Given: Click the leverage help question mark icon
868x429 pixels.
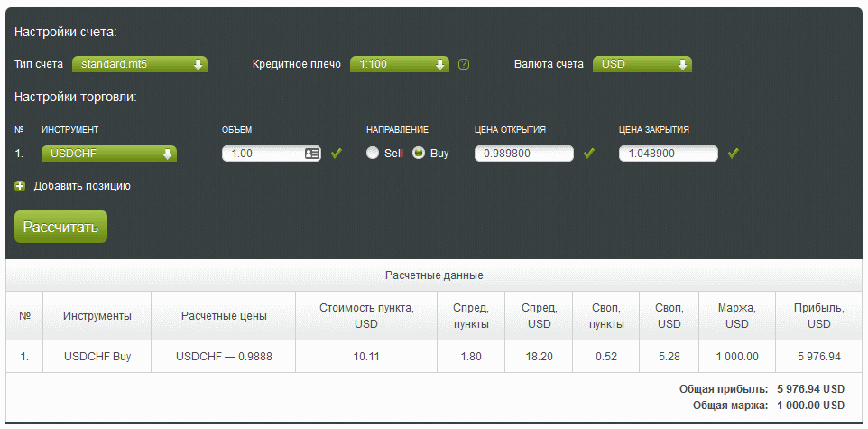Looking at the screenshot, I should point(464,64).
